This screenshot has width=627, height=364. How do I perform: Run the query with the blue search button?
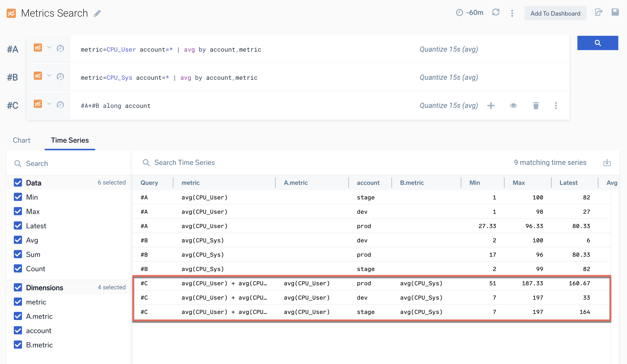click(x=597, y=43)
